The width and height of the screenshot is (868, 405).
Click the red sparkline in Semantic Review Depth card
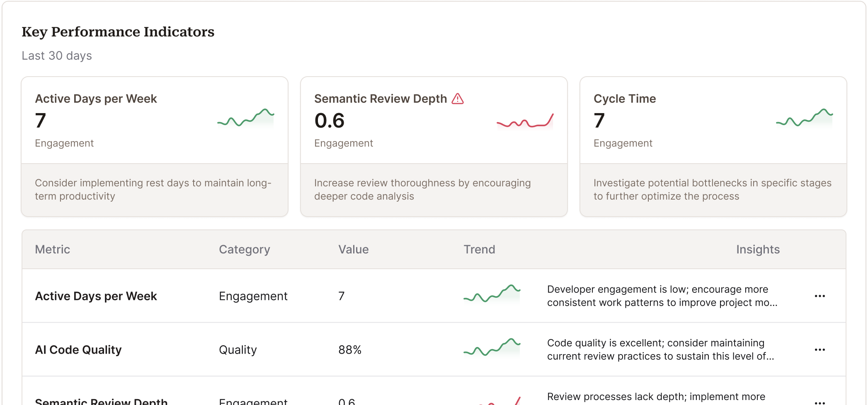click(525, 121)
